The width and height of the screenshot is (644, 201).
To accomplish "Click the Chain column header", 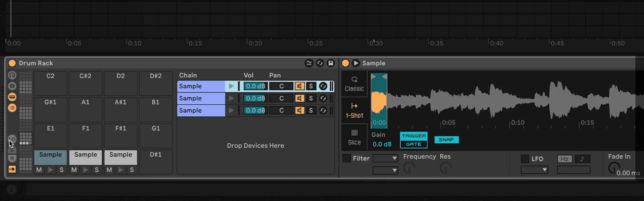I will 188,75.
